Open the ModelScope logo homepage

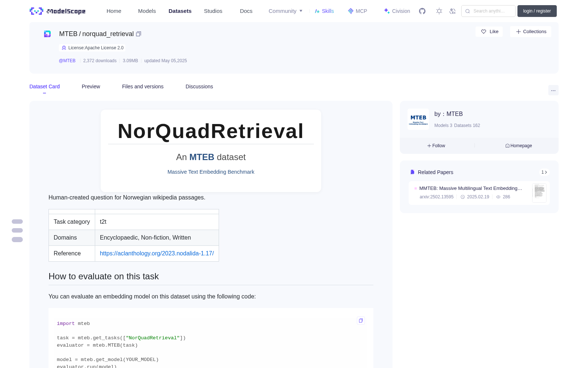[58, 11]
